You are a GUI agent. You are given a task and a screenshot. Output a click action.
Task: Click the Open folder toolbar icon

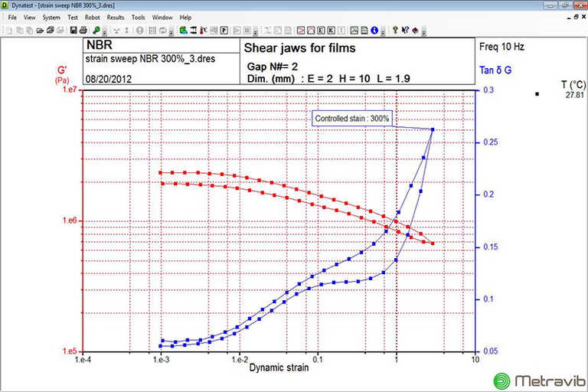pyautogui.click(x=40, y=31)
